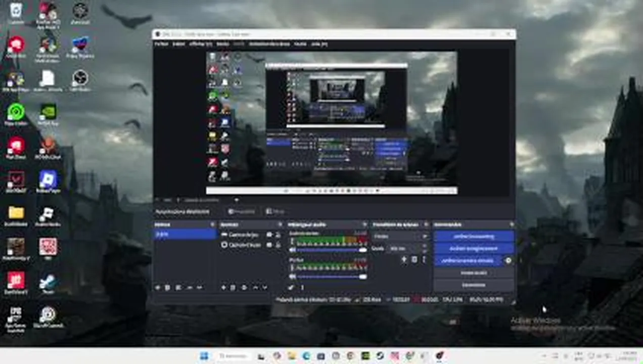Open scene filters icon in Scènes toolbar
The width and height of the screenshot is (643, 364).
tap(178, 288)
